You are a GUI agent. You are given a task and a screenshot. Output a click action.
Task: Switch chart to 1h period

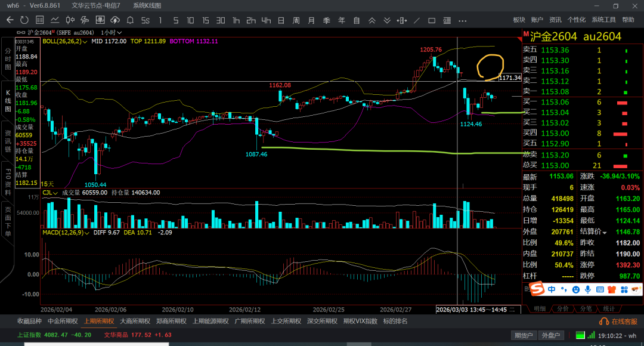[236, 20]
